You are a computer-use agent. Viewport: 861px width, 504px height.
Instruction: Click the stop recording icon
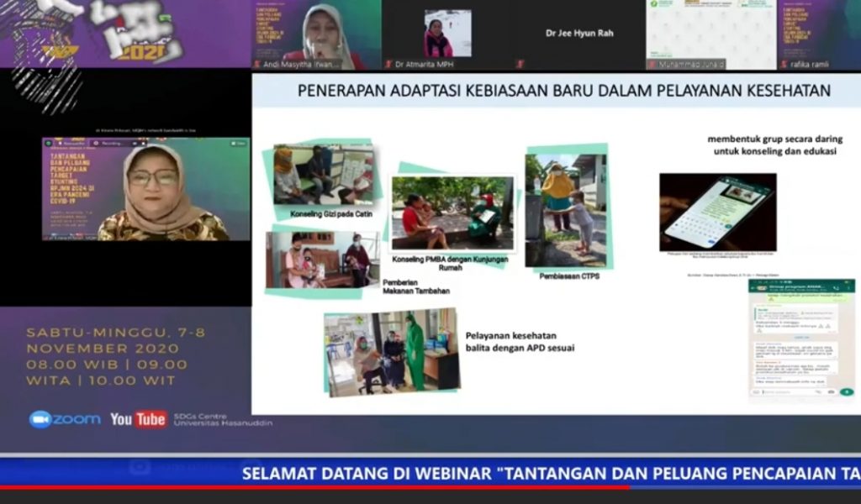click(x=145, y=143)
